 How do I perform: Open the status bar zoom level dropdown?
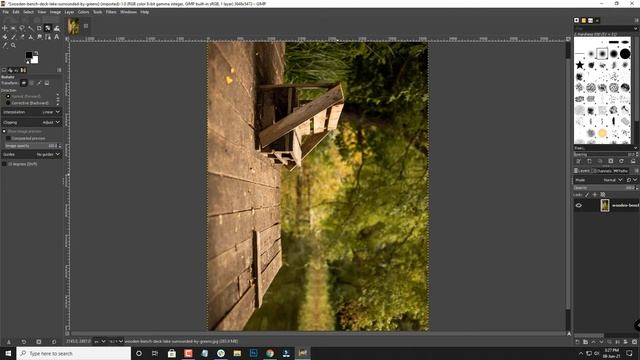(x=116, y=342)
